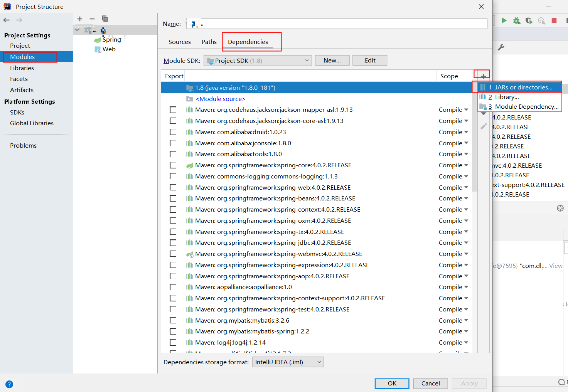The height and width of the screenshot is (392, 568).
Task: Click the copy module icon in toolbar
Action: pyautogui.click(x=104, y=19)
